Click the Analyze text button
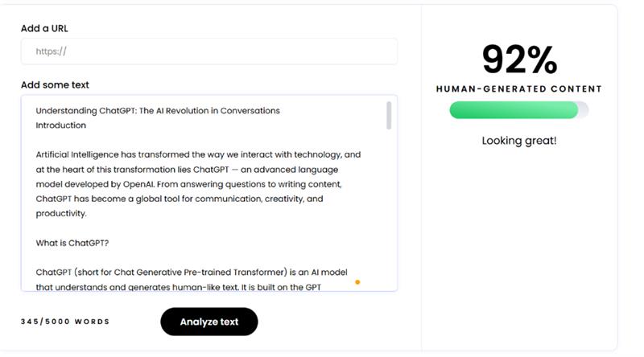The width and height of the screenshot is (644, 357). (x=209, y=322)
